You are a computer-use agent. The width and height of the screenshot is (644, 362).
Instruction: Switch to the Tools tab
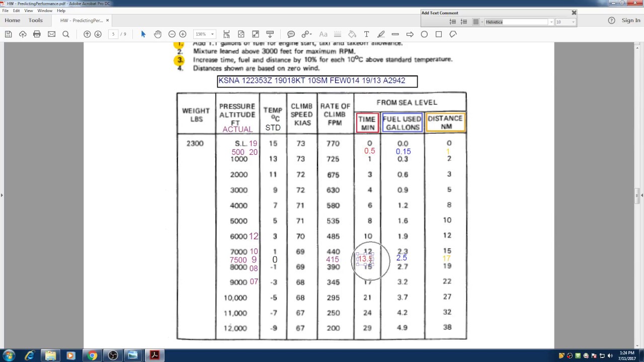36,21
